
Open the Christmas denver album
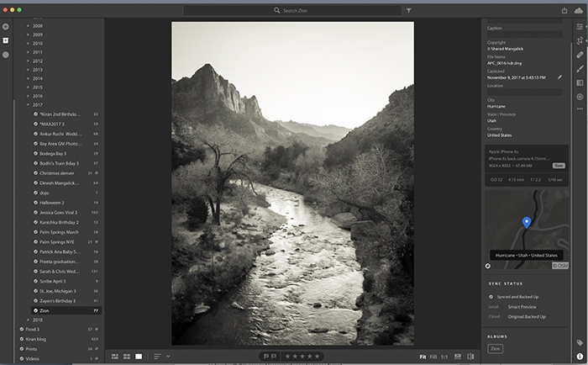(x=66, y=173)
